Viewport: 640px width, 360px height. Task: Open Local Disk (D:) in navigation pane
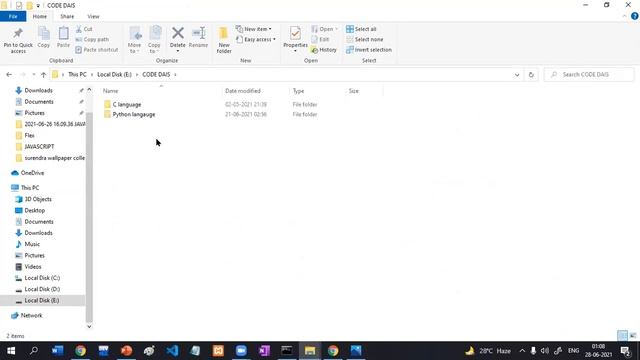click(42, 289)
